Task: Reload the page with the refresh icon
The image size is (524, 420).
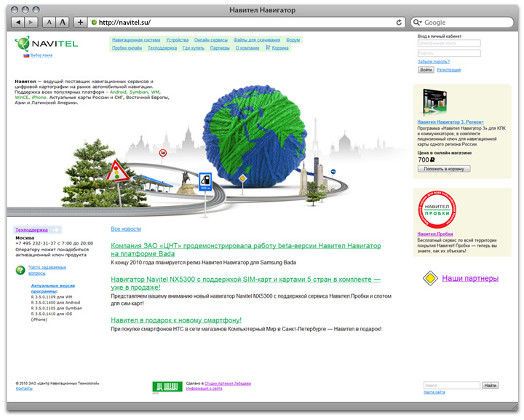Action: coord(400,23)
